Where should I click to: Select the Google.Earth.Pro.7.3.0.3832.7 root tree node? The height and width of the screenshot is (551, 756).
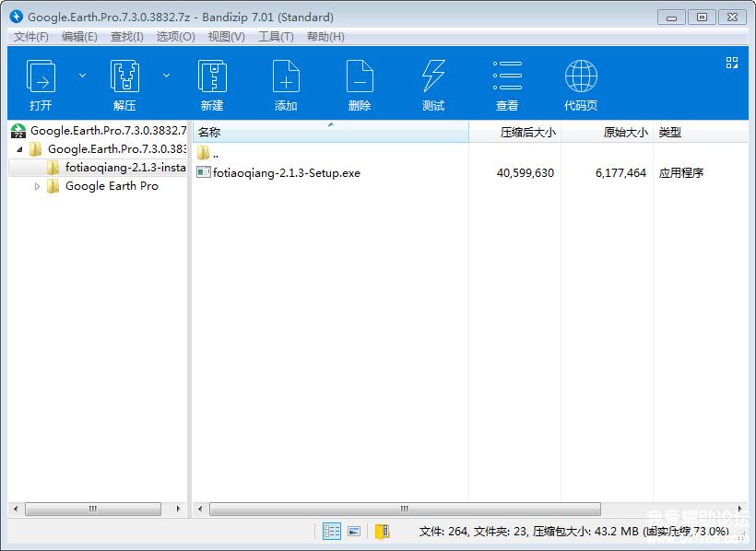coord(109,131)
